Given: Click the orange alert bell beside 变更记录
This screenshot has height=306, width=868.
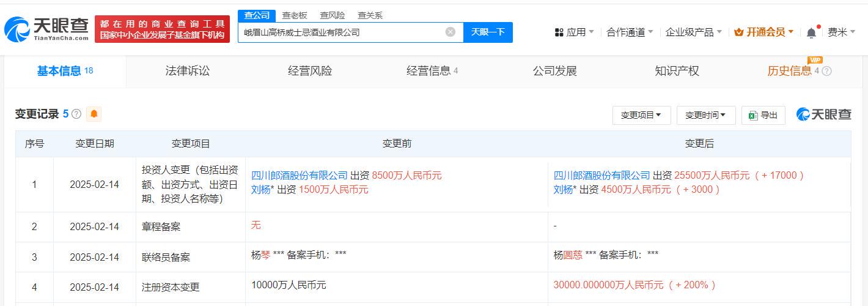Looking at the screenshot, I should click(94, 114).
